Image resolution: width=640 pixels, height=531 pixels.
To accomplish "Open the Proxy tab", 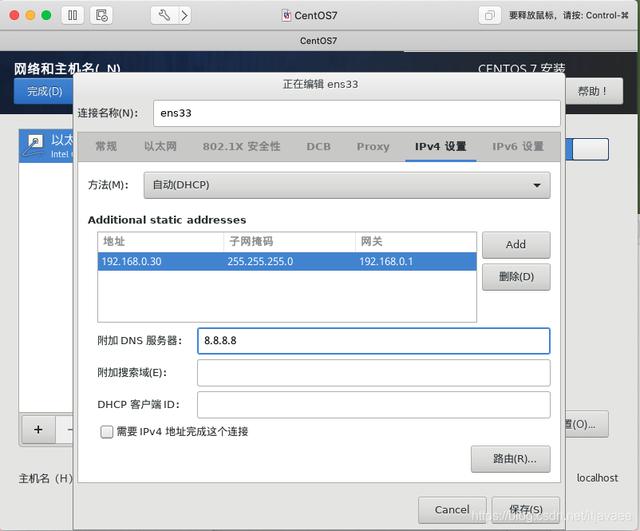I will (373, 147).
